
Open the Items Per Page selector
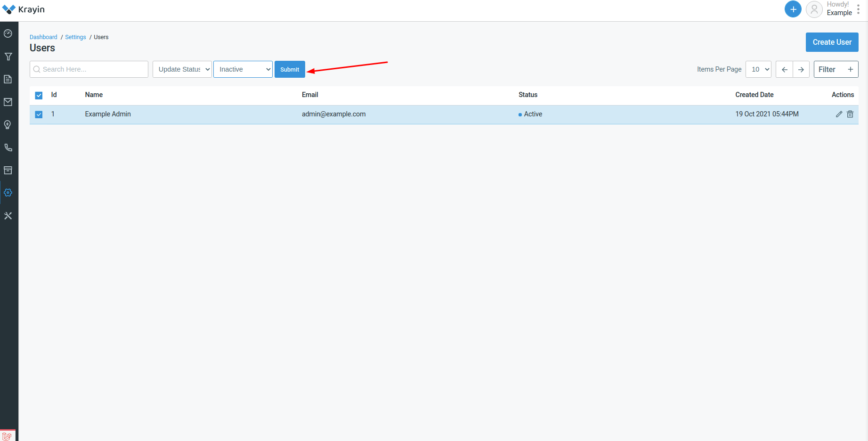tap(758, 69)
